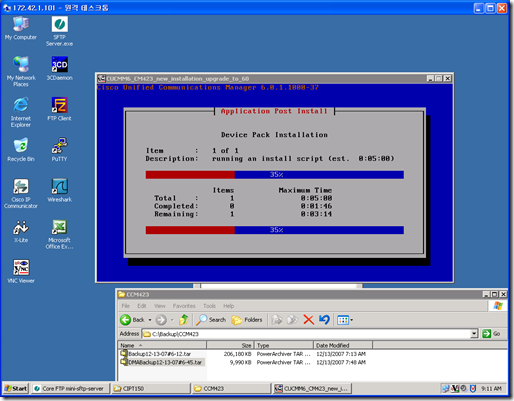Screen dimensions: 514x401
Task: Open the Views dropdown arrow
Action: (352, 320)
